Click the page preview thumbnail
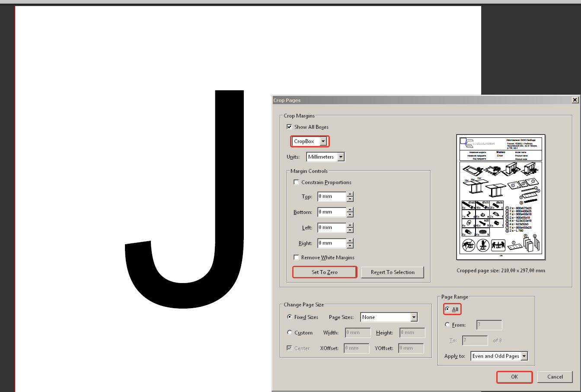 (501, 197)
